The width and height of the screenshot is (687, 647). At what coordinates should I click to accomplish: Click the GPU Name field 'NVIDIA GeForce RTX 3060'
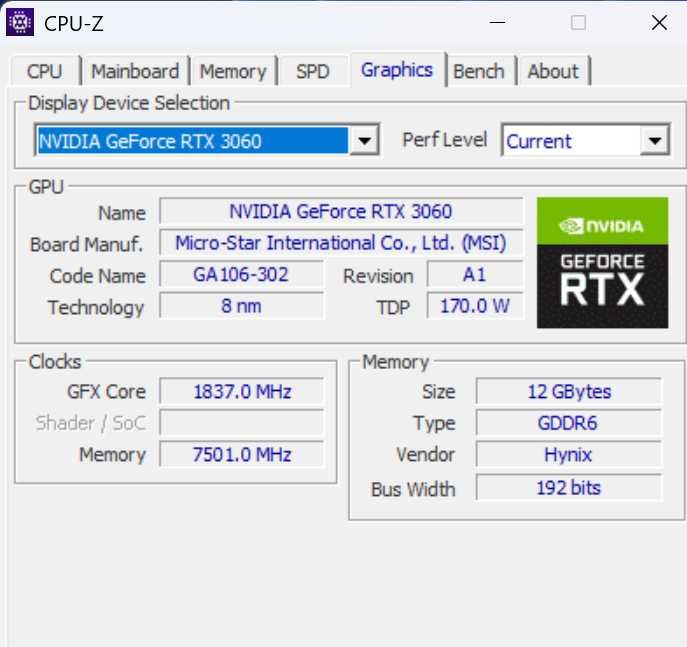(341, 212)
